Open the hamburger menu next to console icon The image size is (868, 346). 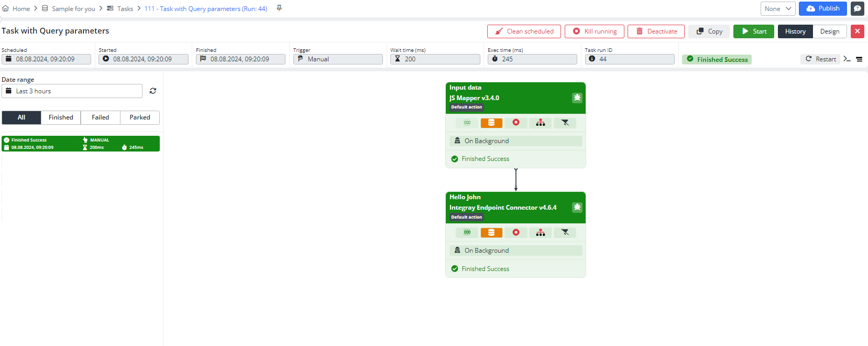(859, 59)
